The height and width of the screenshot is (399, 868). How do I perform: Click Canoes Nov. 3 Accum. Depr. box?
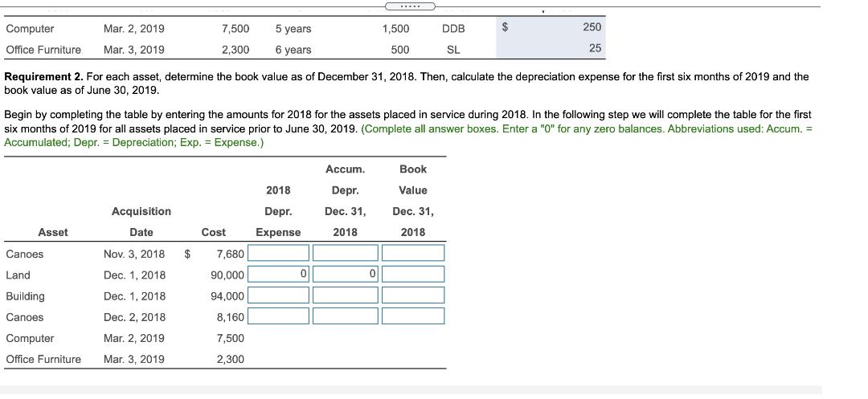click(x=346, y=254)
